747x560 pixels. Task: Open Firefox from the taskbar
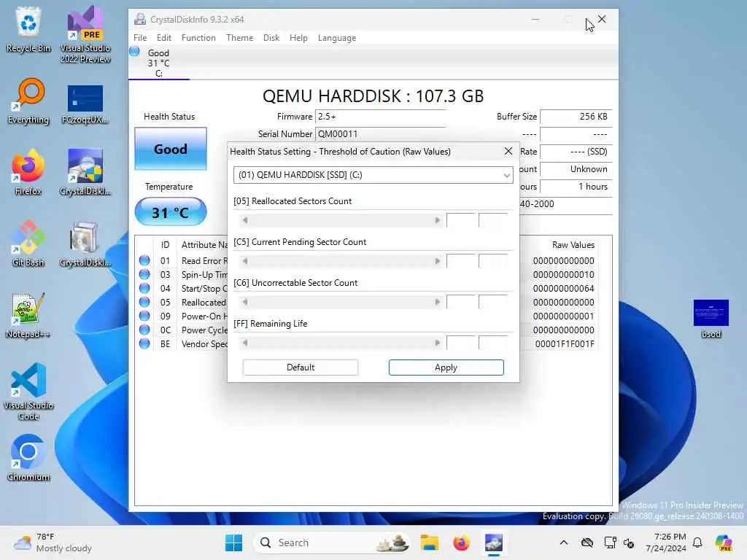(x=461, y=542)
